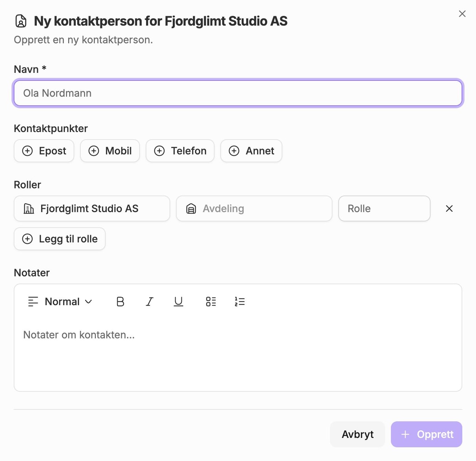Toggle italic formatting in notes
The width and height of the screenshot is (476, 461).
coord(150,302)
